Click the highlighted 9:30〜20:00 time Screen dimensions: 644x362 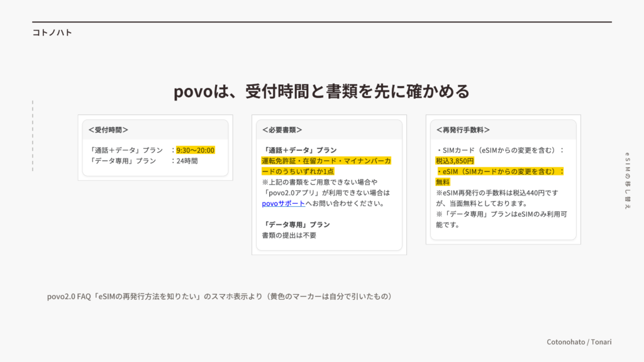point(196,150)
